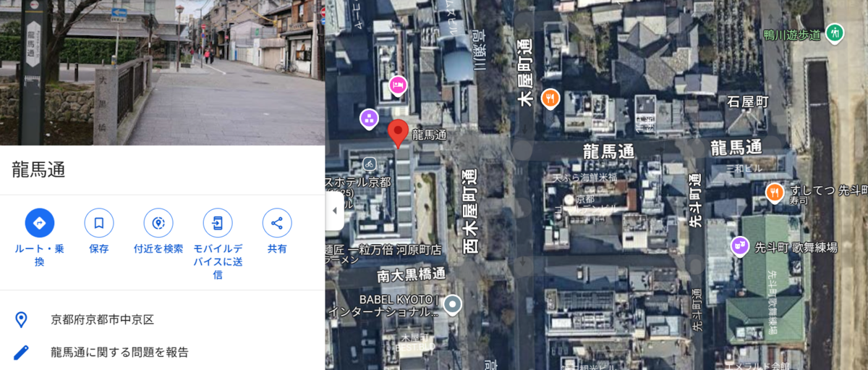Click the orange restaurant marker near 木屋町通

click(x=550, y=97)
